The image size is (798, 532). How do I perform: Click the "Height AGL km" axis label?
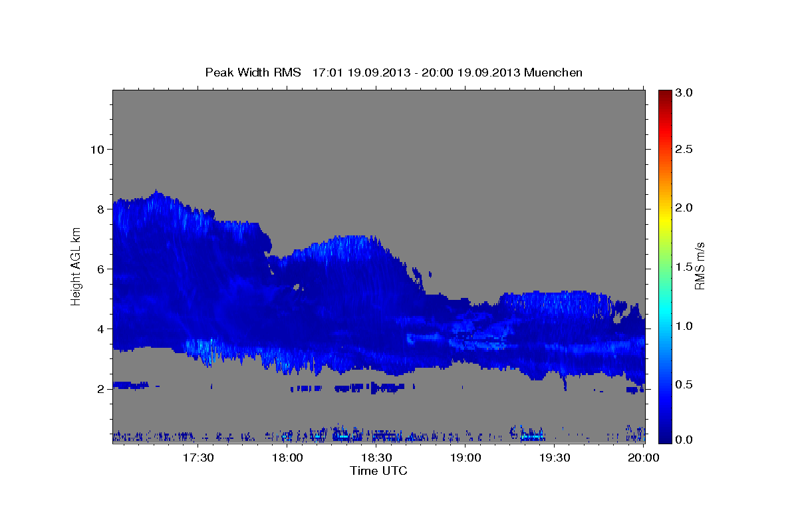[76, 266]
